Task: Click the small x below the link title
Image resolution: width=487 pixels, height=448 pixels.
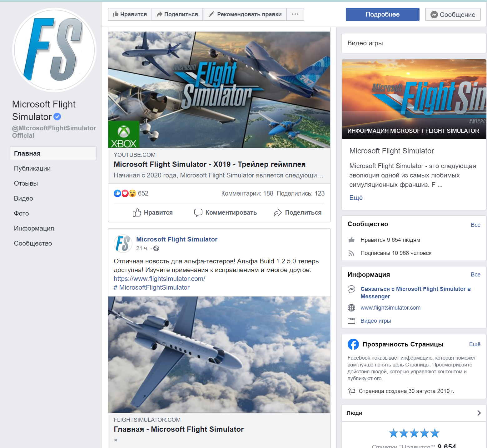Action: tap(116, 440)
